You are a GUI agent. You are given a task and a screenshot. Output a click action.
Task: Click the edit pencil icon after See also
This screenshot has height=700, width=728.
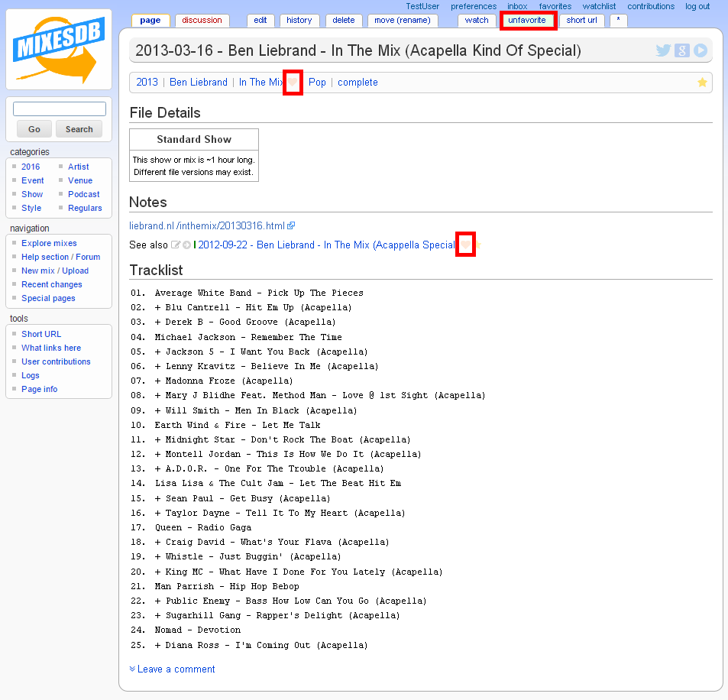tap(176, 245)
